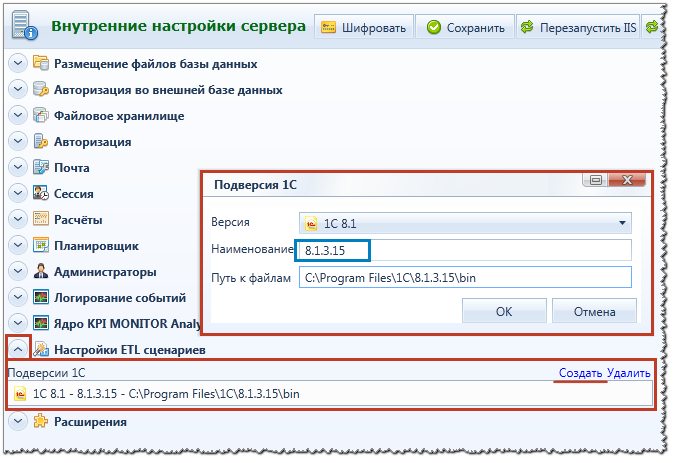Click the Путь к файлам input field
The image size is (676, 463).
(x=465, y=277)
